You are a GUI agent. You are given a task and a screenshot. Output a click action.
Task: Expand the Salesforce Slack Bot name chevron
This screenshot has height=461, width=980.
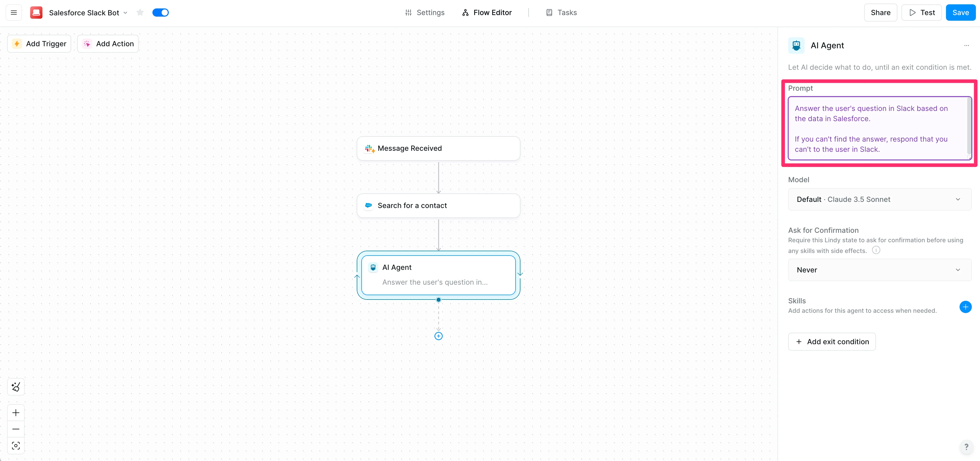click(x=126, y=13)
